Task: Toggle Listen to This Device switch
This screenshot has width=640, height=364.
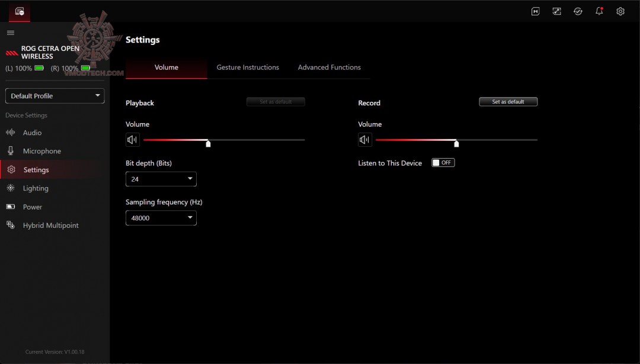Action: click(443, 163)
